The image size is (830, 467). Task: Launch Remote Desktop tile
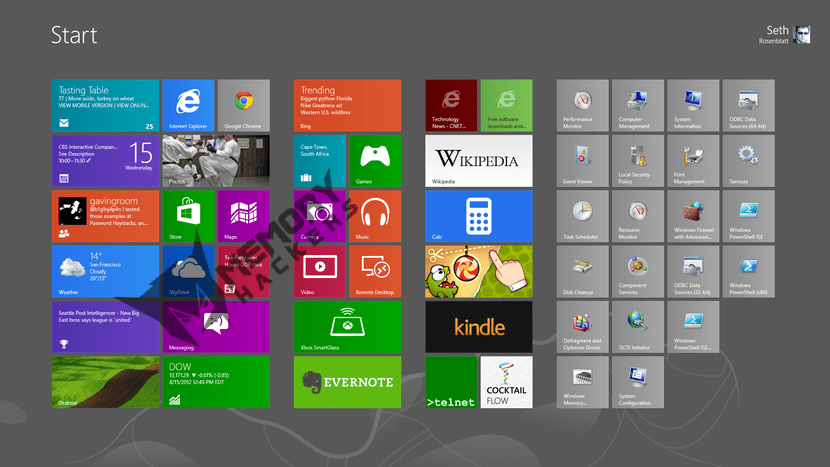tap(375, 271)
